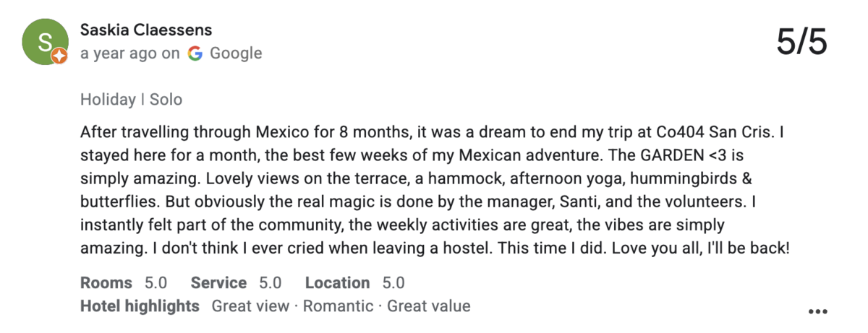Click the Hotel highlights label
Screen dimensions: 868x333
coord(140,306)
